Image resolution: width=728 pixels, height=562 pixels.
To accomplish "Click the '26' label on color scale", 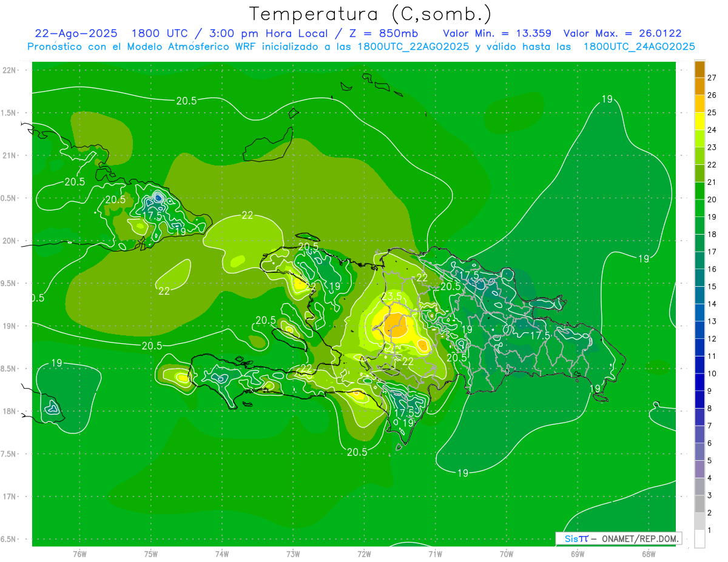I will (x=712, y=95).
